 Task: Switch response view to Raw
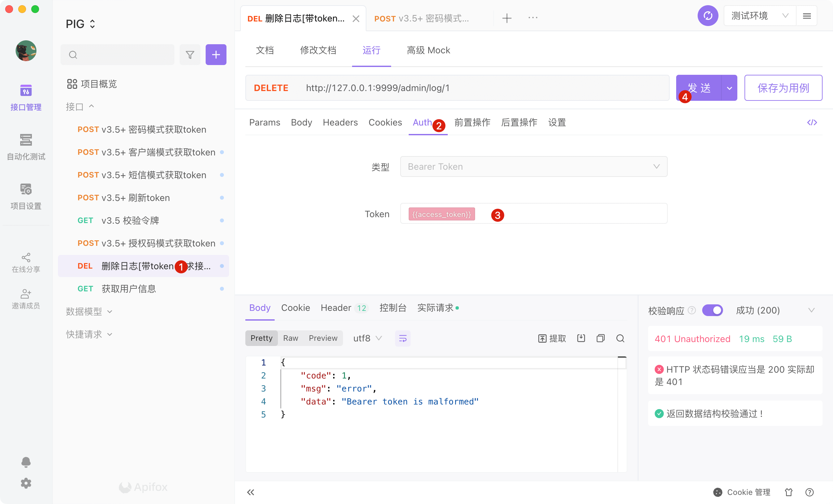(x=290, y=338)
